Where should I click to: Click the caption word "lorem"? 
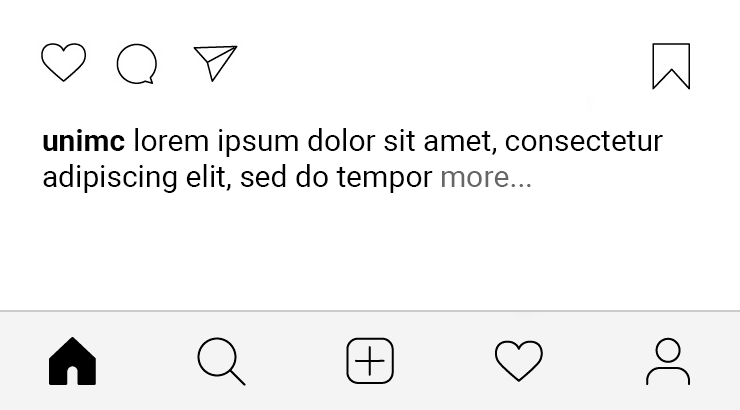pyautogui.click(x=171, y=141)
